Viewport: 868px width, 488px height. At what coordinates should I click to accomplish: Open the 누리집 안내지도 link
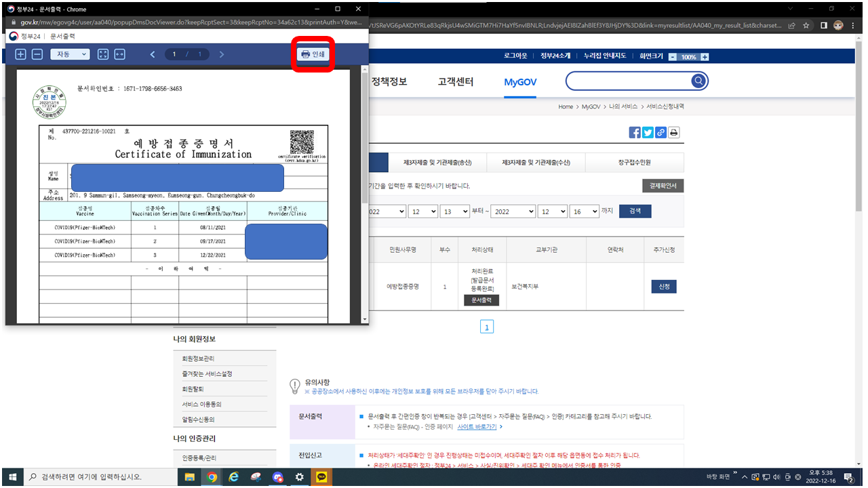coord(605,56)
